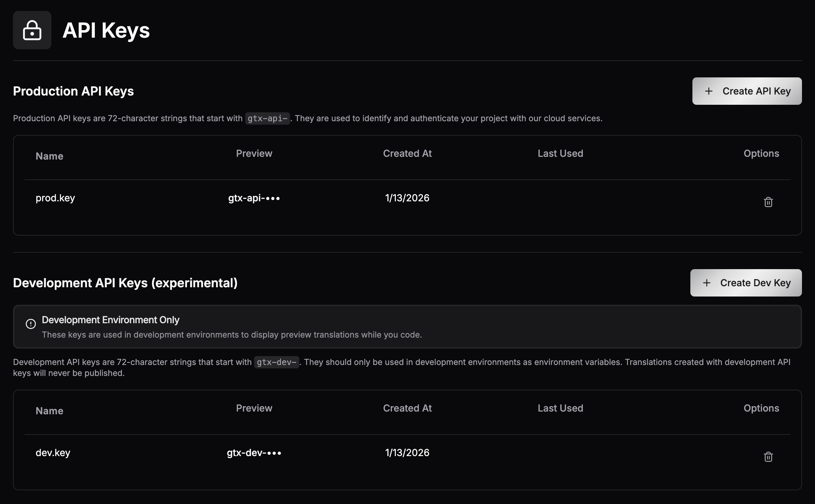Delete the prod.key production key
The height and width of the screenshot is (504, 815).
[768, 202]
